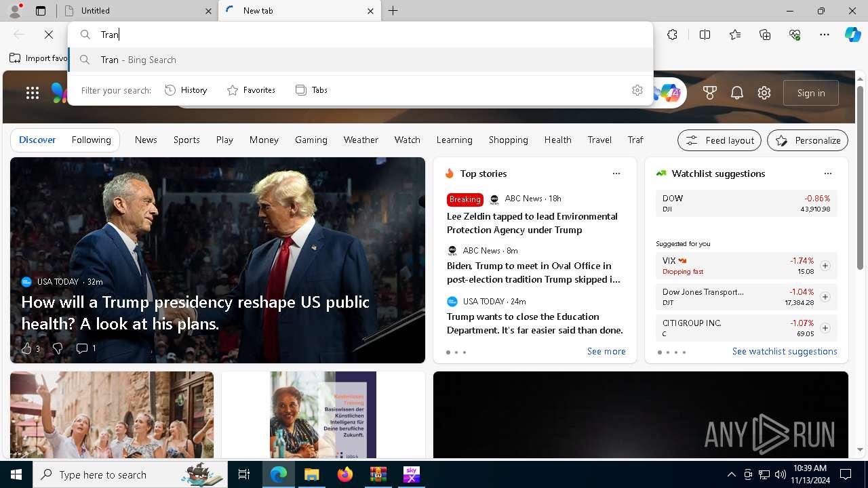868x488 pixels.
Task: Open the Shopping category
Action: pos(509,140)
